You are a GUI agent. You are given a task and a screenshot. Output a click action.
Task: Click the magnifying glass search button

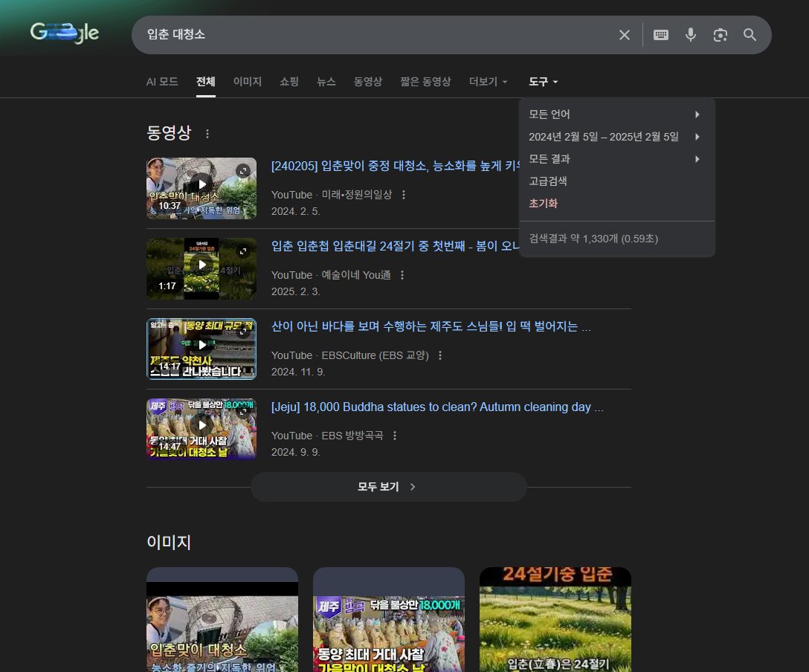tap(750, 35)
